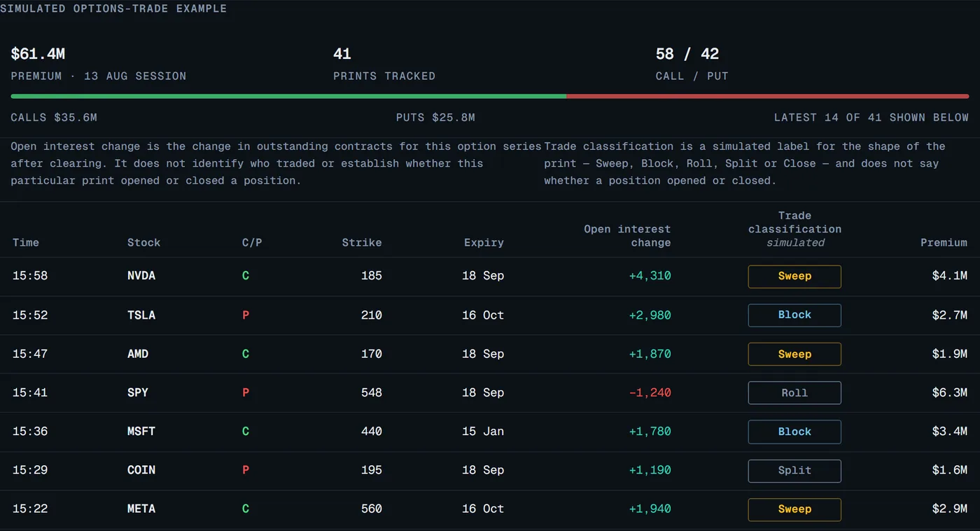Click the Sweep badge in the AMD row

(x=794, y=354)
